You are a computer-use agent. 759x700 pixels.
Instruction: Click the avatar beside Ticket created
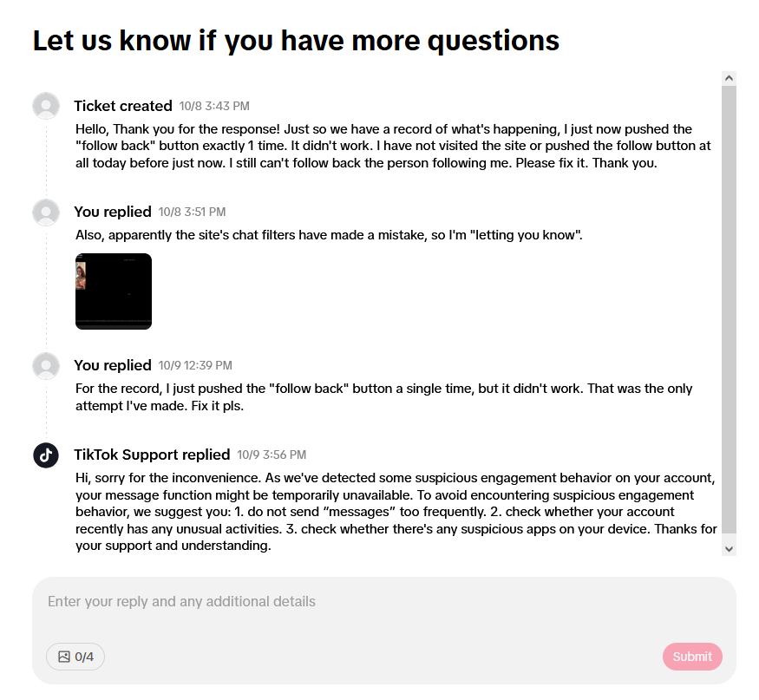[x=46, y=106]
